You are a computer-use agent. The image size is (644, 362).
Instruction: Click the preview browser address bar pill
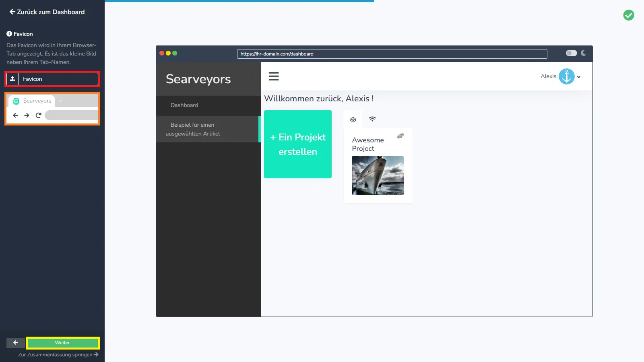click(71, 115)
